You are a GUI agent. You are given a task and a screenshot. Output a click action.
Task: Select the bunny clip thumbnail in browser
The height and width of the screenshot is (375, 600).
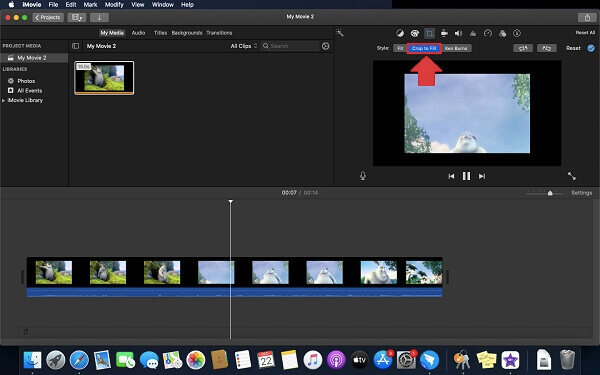(104, 78)
